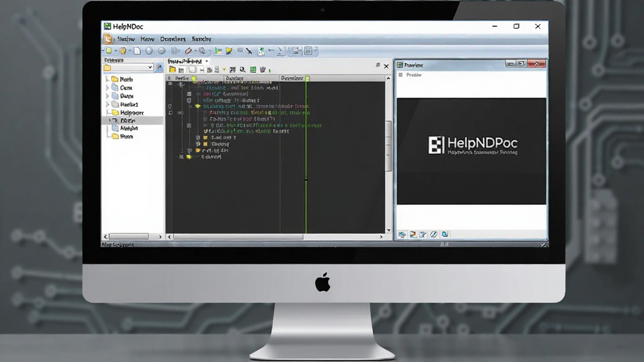
Task: Click the magnifier icon in the editor toolbar
Action: (x=243, y=70)
